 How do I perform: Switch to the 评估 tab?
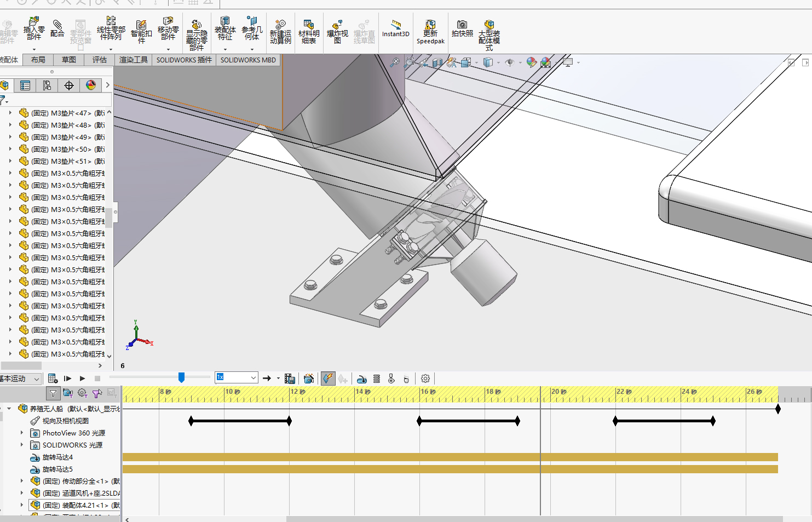click(x=100, y=60)
